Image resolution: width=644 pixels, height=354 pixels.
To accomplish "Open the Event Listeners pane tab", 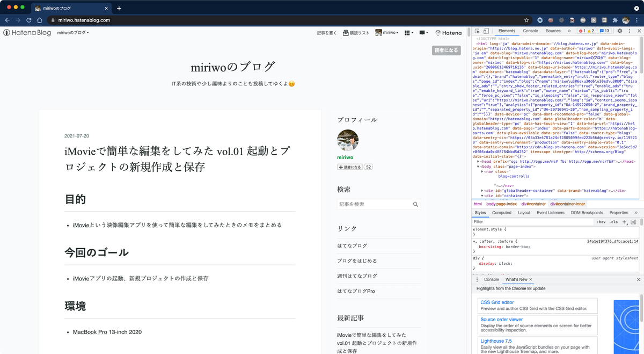I will 550,213.
